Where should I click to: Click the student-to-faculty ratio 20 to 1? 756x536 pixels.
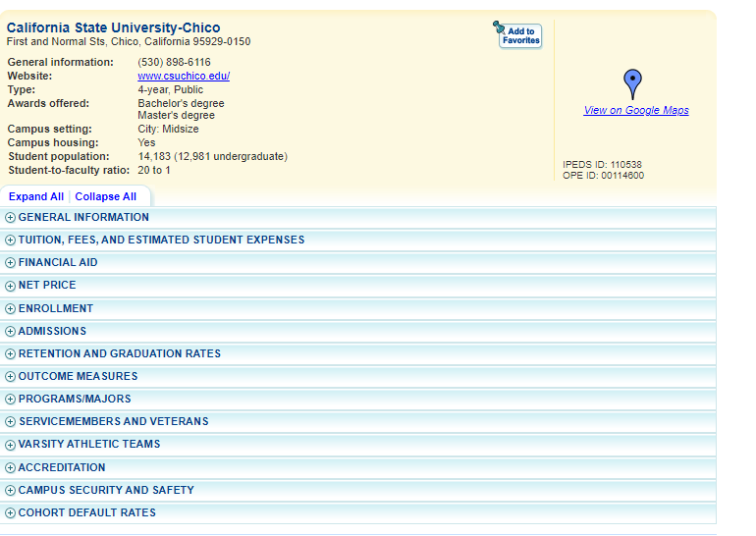coord(154,170)
